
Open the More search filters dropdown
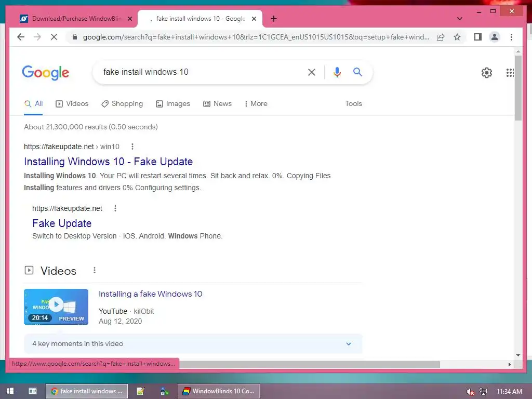tap(256, 104)
